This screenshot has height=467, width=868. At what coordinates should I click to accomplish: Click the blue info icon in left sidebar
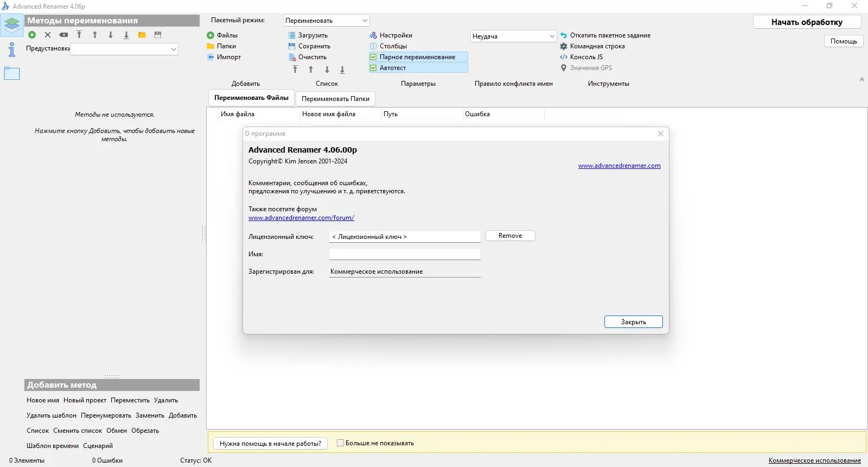(x=12, y=49)
